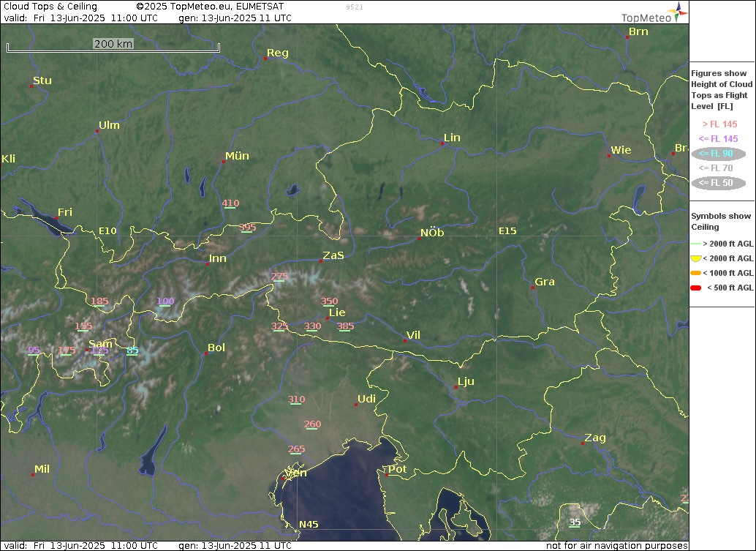The width and height of the screenshot is (756, 551).
Task: Click the NÖb city label
Action: click(432, 233)
